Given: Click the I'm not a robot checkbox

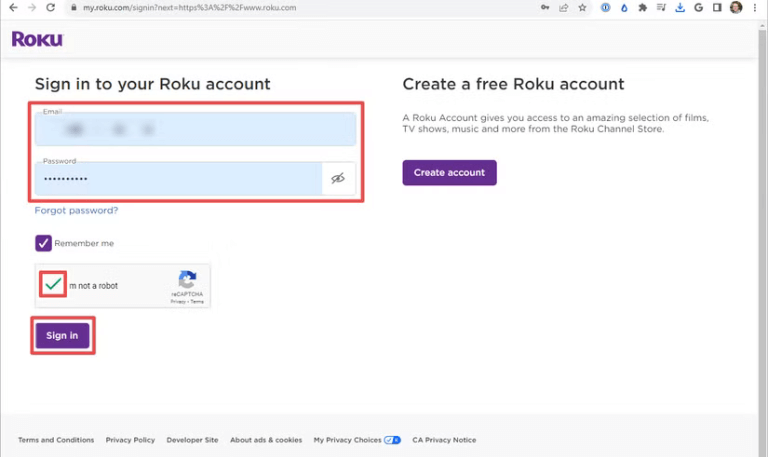Looking at the screenshot, I should pyautogui.click(x=53, y=284).
